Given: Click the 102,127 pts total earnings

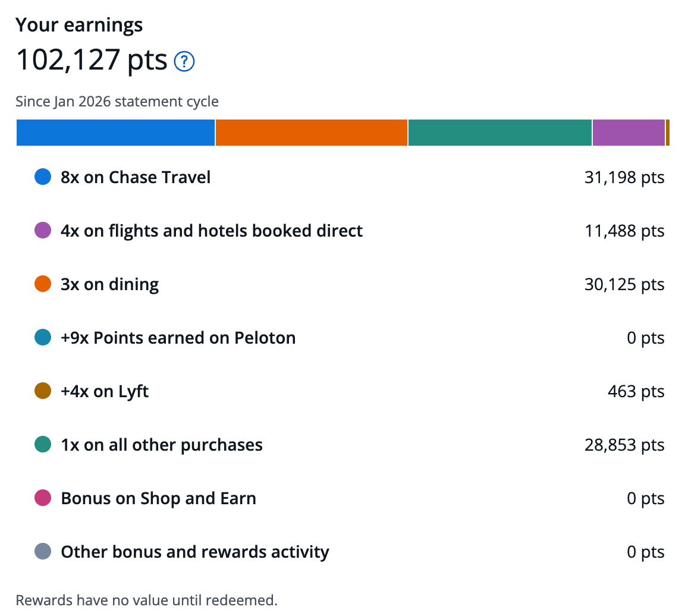Looking at the screenshot, I should [x=92, y=60].
